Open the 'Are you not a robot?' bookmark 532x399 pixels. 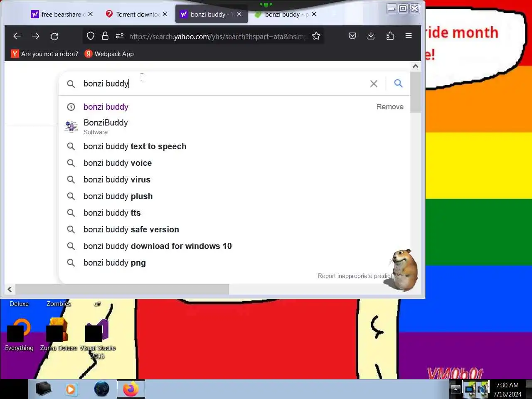(44, 54)
